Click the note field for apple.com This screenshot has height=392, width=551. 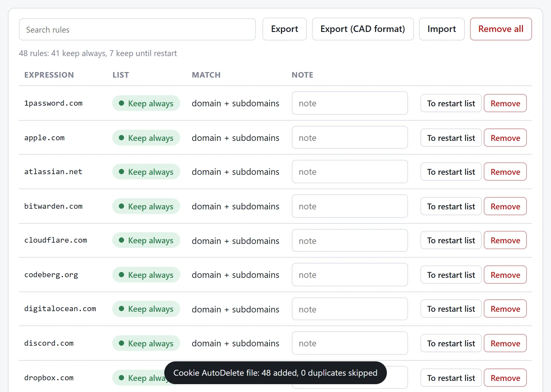(350, 138)
